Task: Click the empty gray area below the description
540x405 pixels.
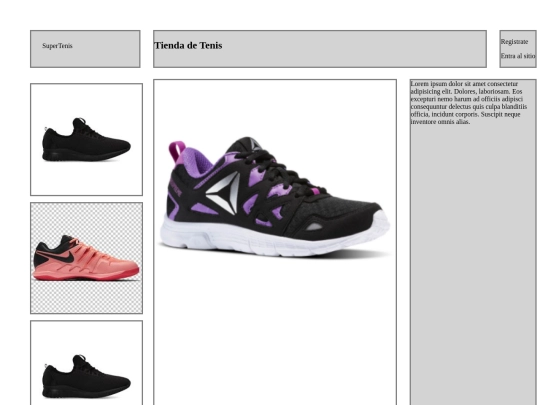Action: [x=473, y=265]
